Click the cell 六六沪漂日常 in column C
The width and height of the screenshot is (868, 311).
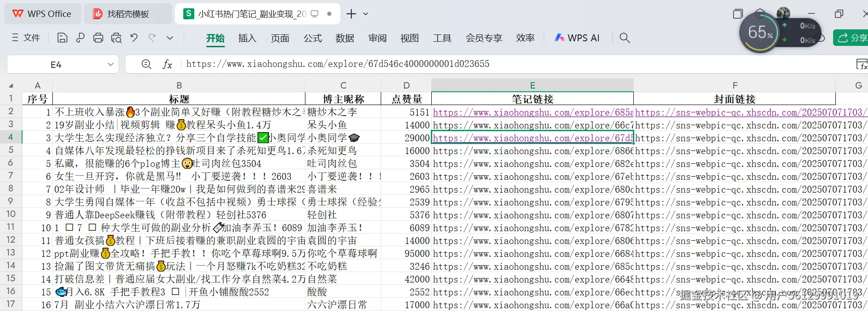point(343,305)
